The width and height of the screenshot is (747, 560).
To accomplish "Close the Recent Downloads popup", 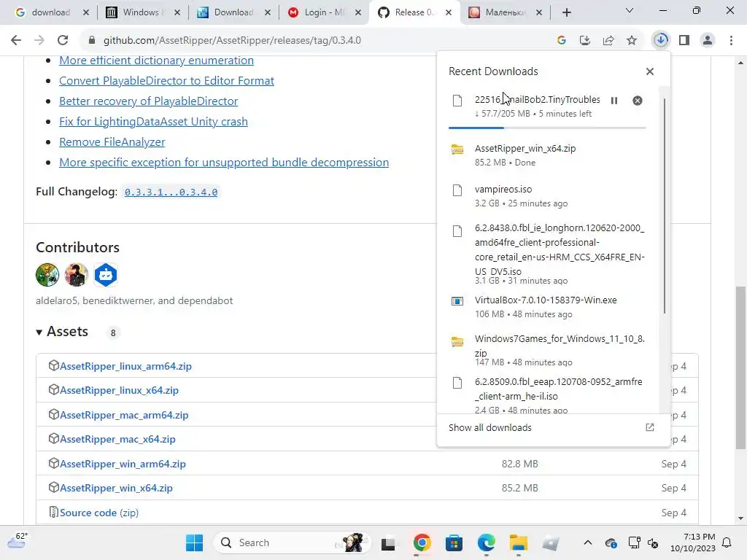I will click(650, 71).
